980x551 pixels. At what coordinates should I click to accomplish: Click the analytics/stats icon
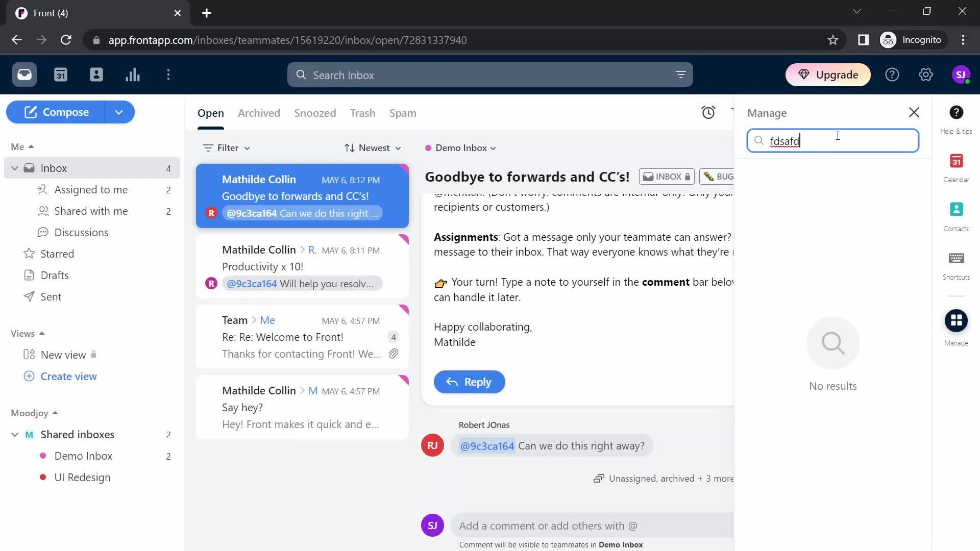(x=132, y=74)
